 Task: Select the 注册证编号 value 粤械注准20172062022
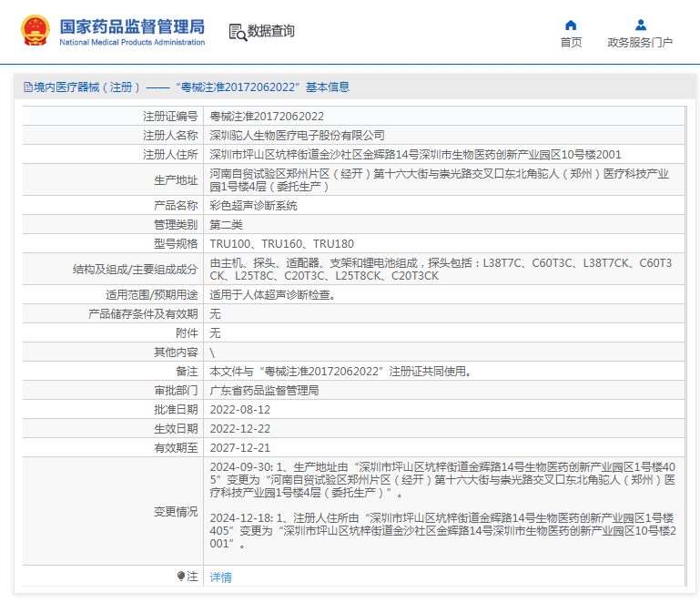click(x=267, y=117)
